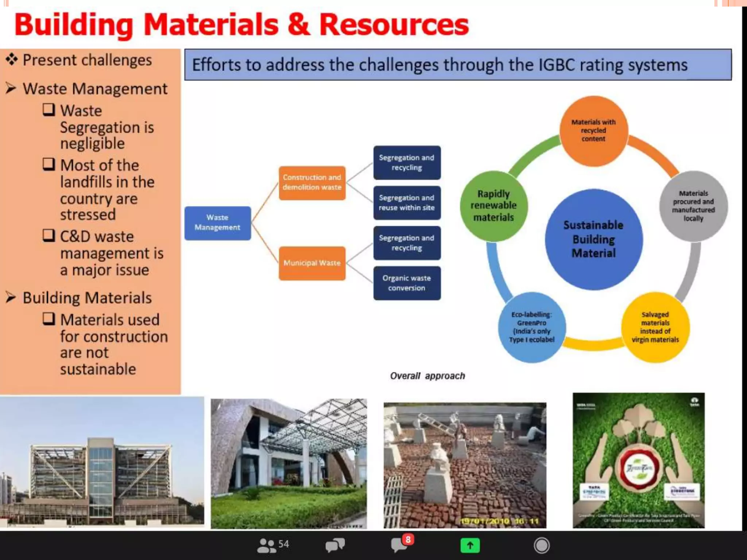Click the green share screen button

[470, 545]
